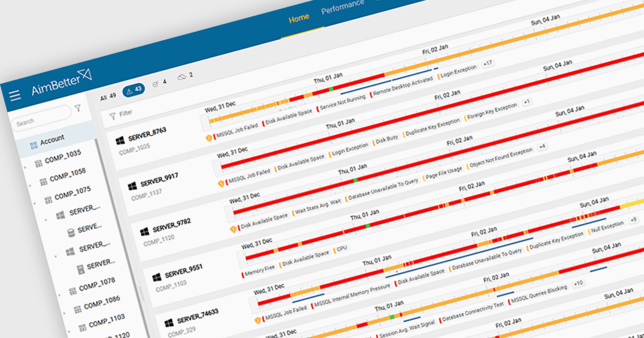This screenshot has height=338, width=644.
Task: Click the Windows icon for SERVER_9551
Action: [157, 277]
